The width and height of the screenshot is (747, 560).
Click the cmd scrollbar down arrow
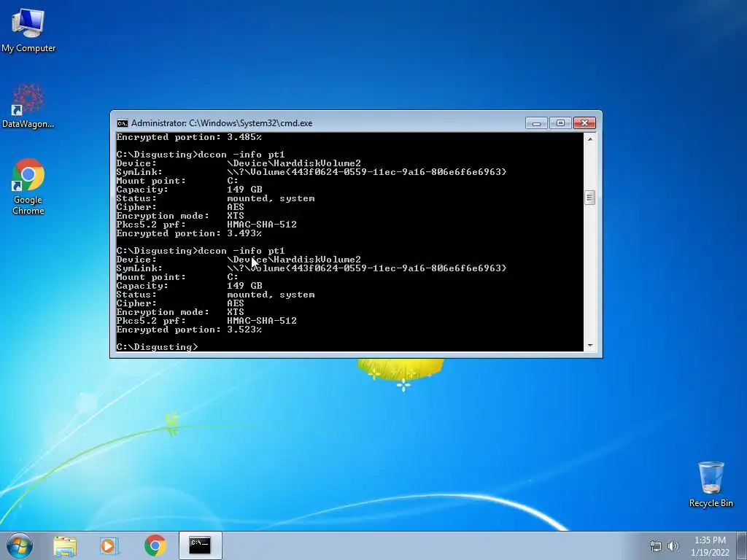coord(589,346)
